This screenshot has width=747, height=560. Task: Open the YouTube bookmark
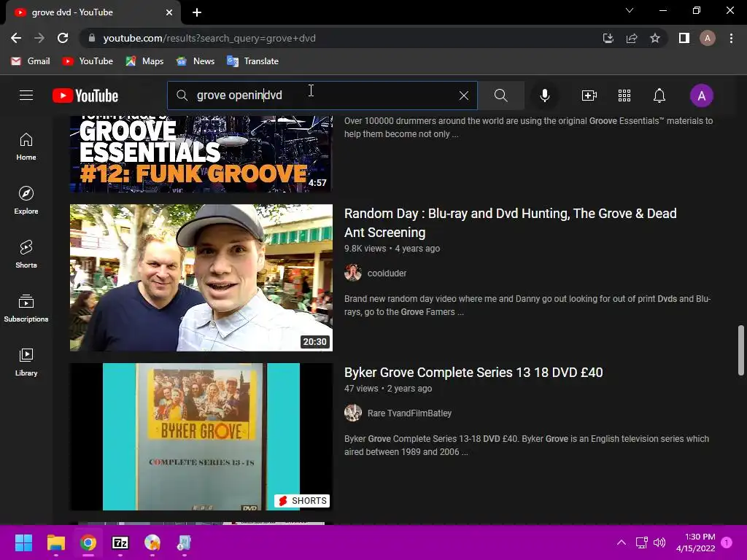pos(88,61)
